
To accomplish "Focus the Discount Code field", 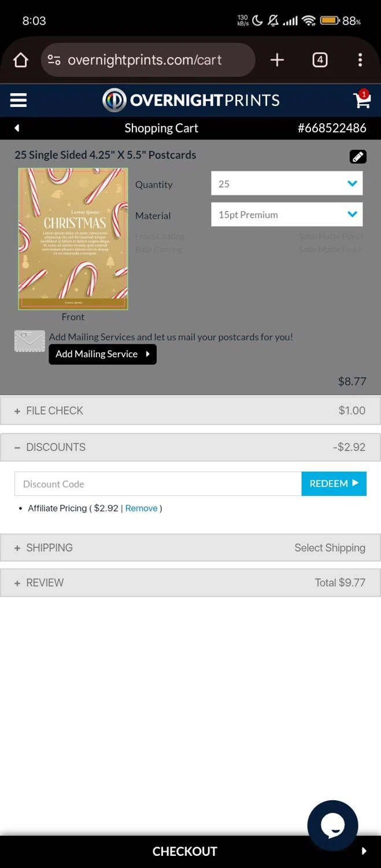I will [x=158, y=484].
